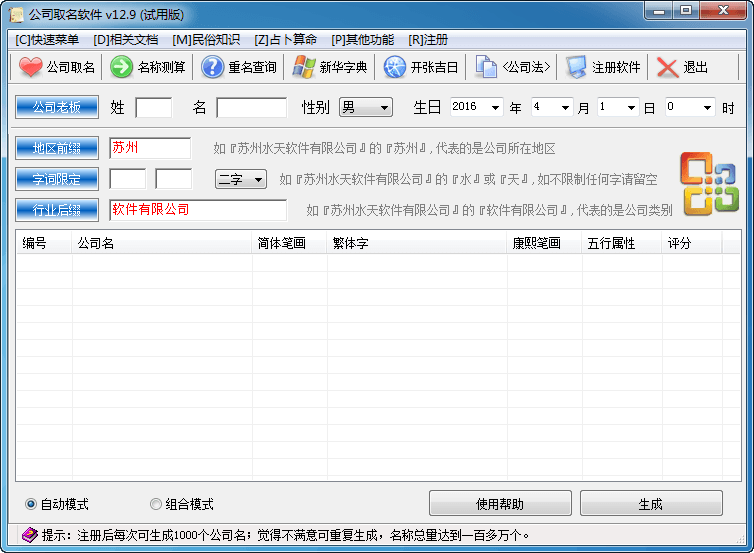Click the 使用帮助 button
754x553 pixels.
500,503
